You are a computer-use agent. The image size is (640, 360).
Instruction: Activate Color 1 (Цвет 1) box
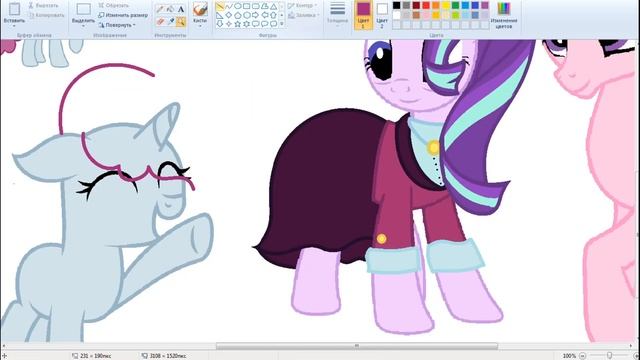(x=363, y=16)
